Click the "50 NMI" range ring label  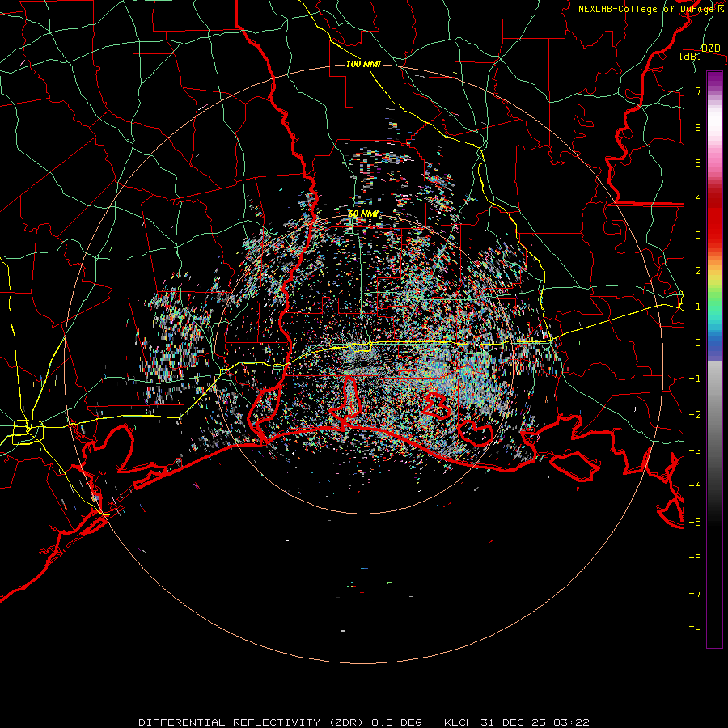[363, 214]
